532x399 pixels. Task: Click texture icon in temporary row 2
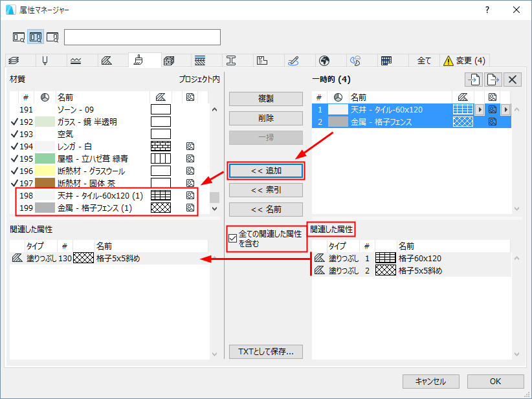[493, 122]
